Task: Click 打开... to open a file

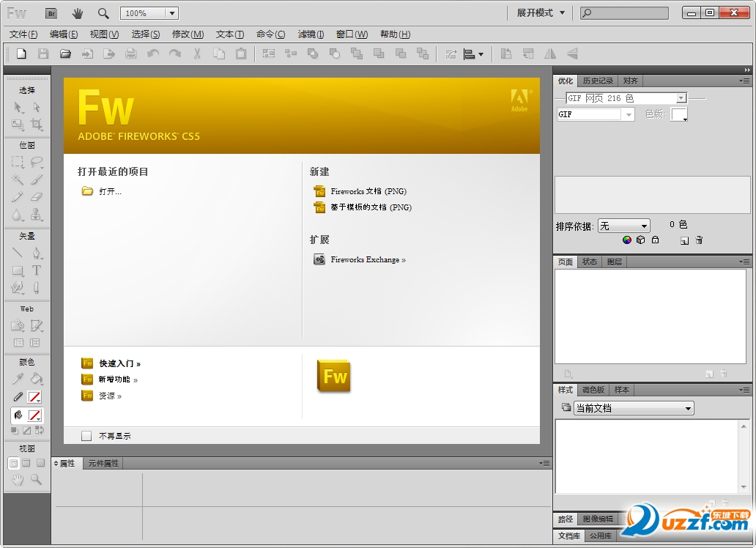Action: (x=111, y=191)
